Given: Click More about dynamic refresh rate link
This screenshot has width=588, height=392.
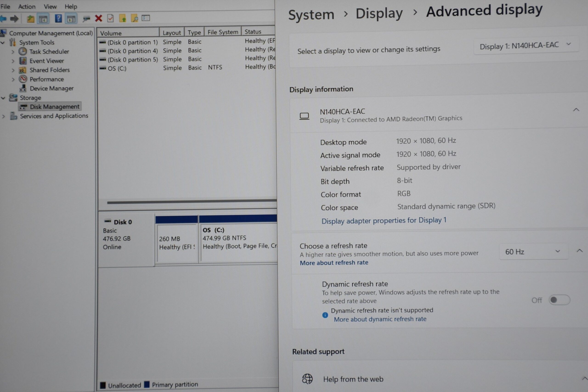Looking at the screenshot, I should click(380, 319).
